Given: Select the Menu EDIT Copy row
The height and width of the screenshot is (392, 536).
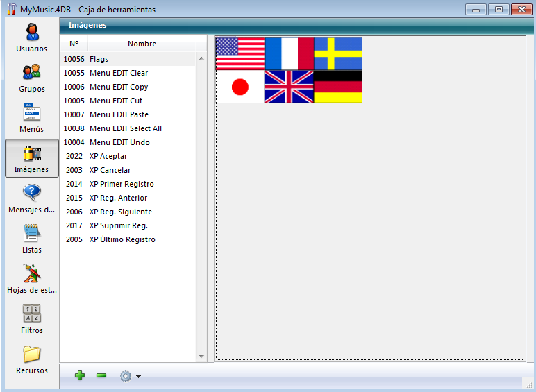Looking at the screenshot, I should (128, 87).
